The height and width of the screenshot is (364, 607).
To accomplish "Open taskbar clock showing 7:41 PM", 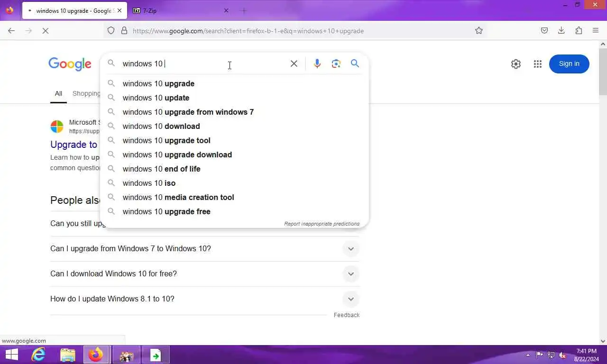I will 587,355.
